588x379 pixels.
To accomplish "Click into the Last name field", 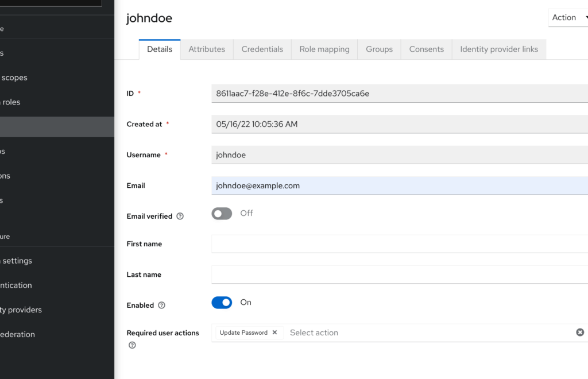I will [399, 274].
